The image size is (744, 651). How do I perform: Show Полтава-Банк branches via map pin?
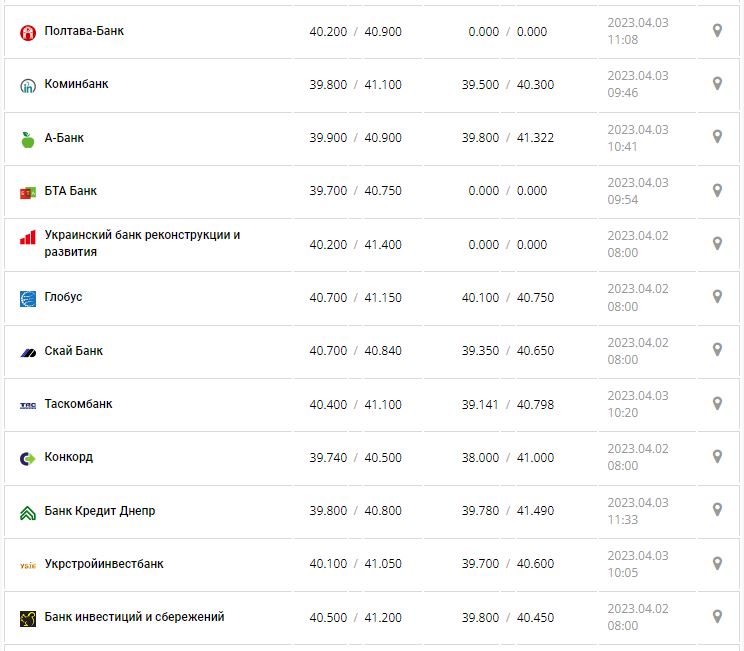[x=717, y=31]
